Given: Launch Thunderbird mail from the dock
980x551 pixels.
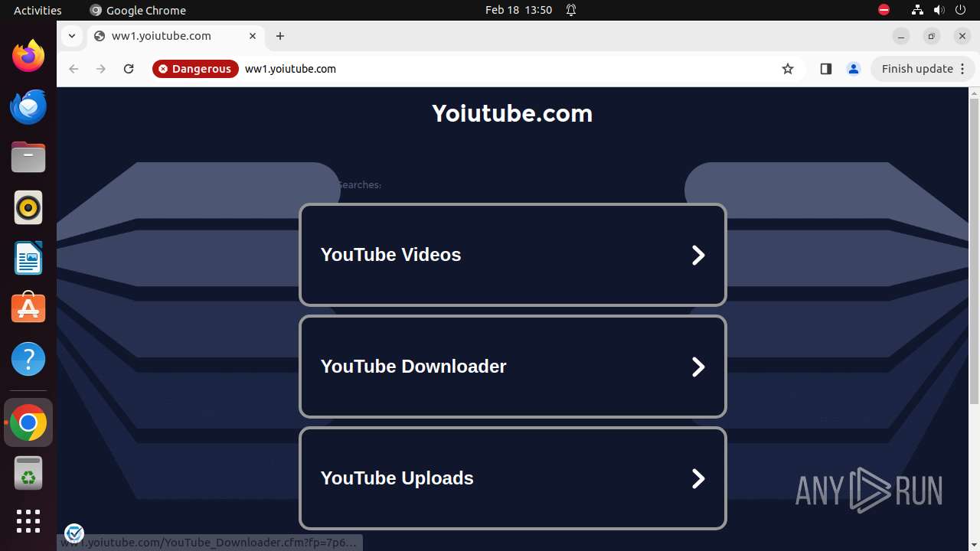Looking at the screenshot, I should point(28,106).
